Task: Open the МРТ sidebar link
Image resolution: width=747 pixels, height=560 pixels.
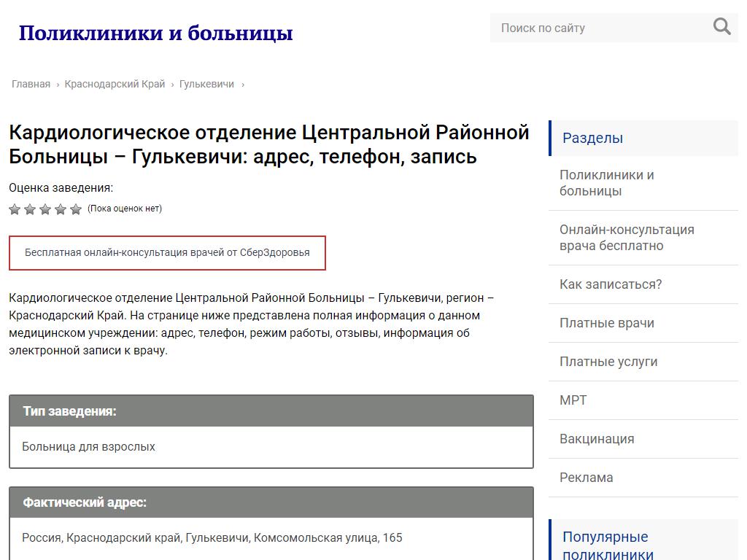Action: [x=573, y=400]
